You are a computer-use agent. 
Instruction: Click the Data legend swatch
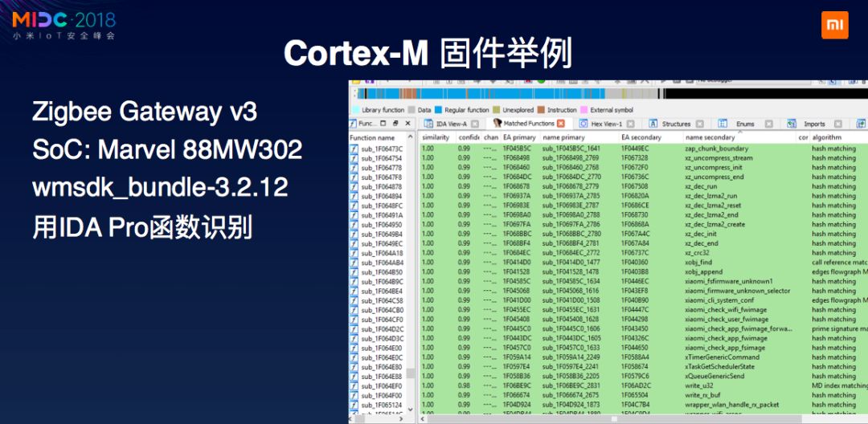(x=411, y=109)
